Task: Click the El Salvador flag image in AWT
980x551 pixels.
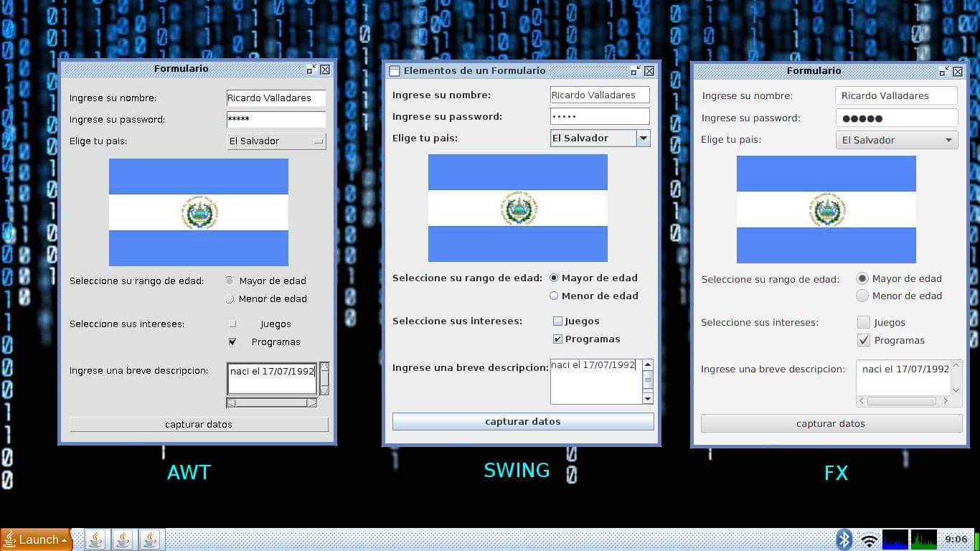Action: tap(199, 212)
